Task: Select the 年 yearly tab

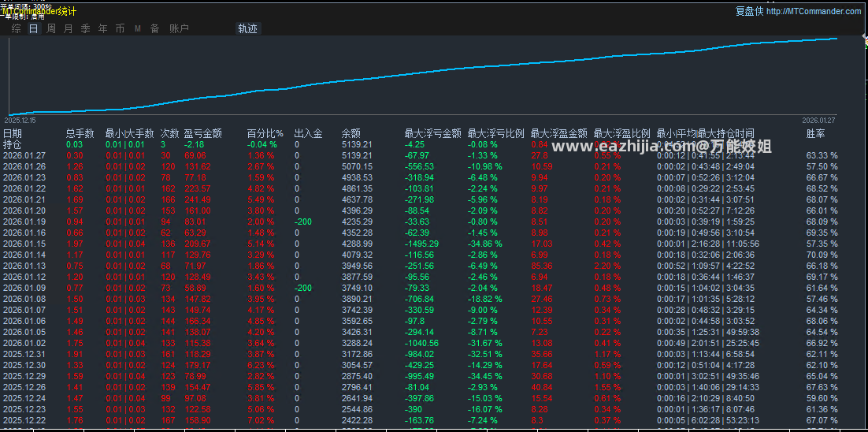Action: (103, 29)
